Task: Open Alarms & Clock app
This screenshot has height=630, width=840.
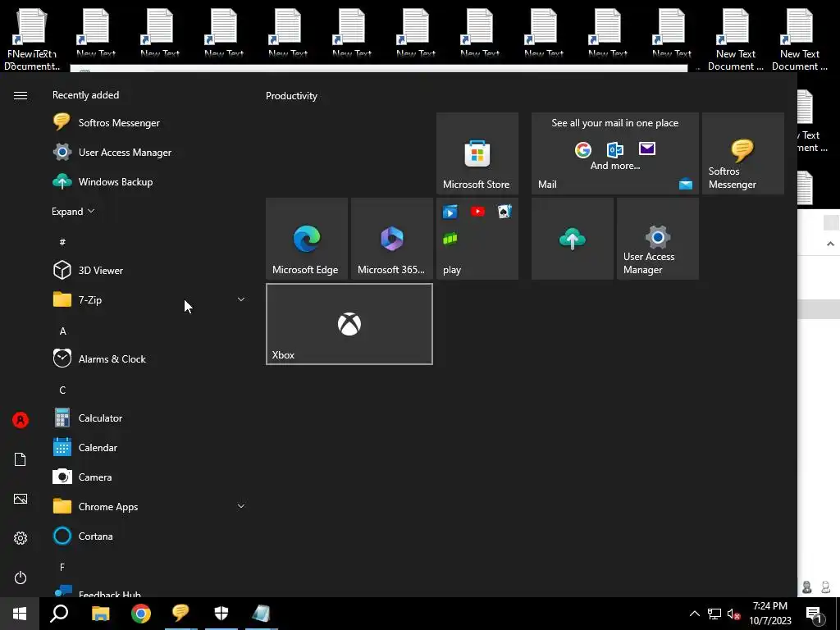Action: pyautogui.click(x=149, y=358)
